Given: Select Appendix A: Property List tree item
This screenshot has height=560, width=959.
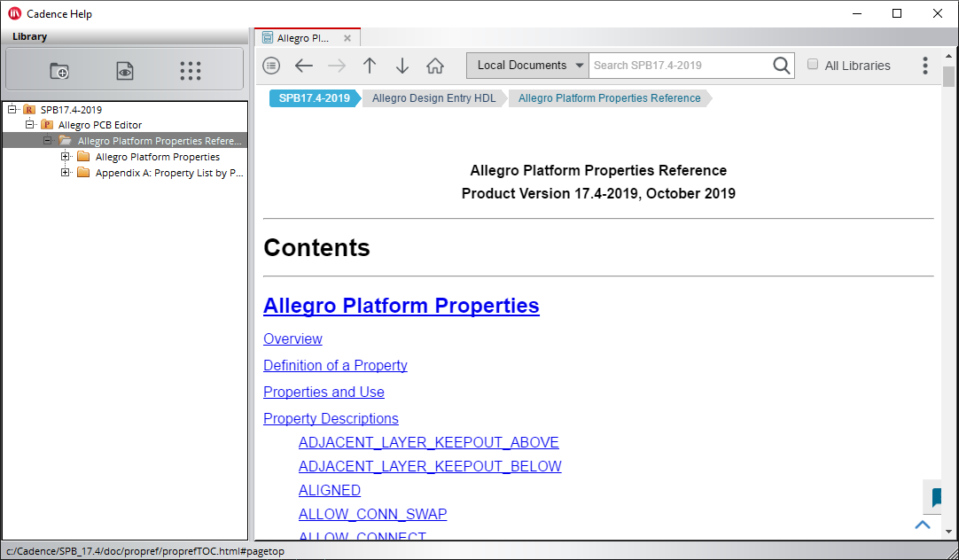Looking at the screenshot, I should tap(169, 173).
